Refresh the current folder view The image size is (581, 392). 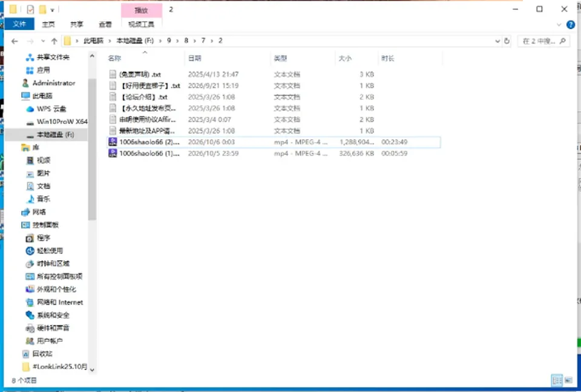[507, 41]
